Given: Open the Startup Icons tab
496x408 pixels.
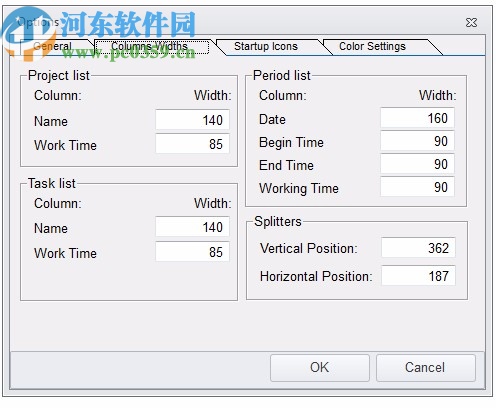Looking at the screenshot, I should (266, 46).
